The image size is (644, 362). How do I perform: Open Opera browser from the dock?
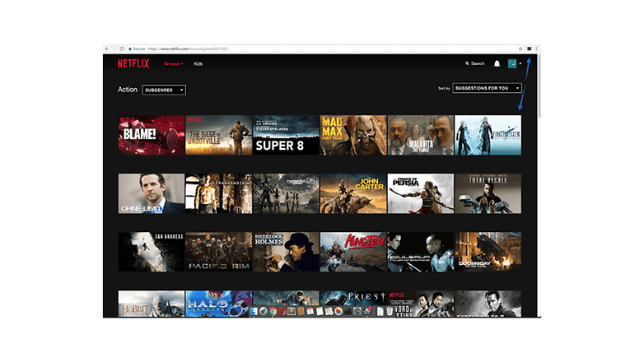(282, 311)
